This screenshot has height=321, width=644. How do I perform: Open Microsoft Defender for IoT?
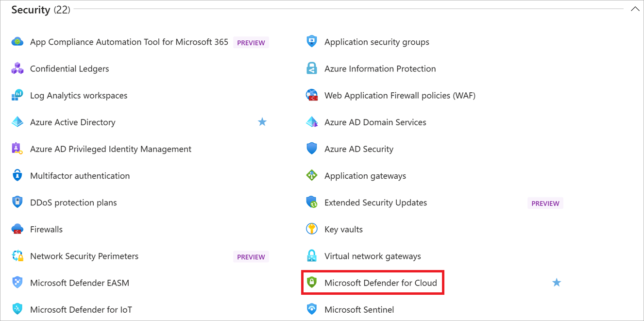tap(81, 309)
